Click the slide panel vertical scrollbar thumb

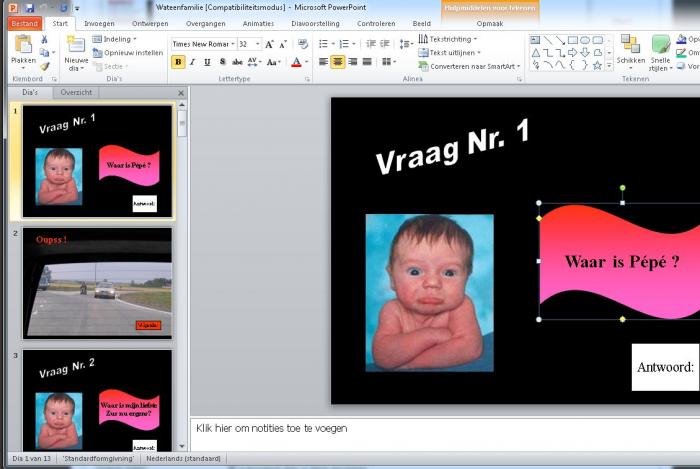point(182,123)
